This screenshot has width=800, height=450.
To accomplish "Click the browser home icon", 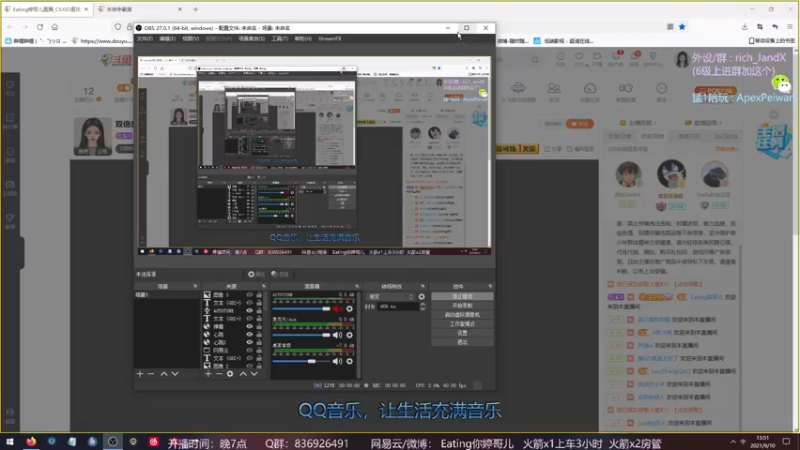I will pyautogui.click(x=55, y=27).
